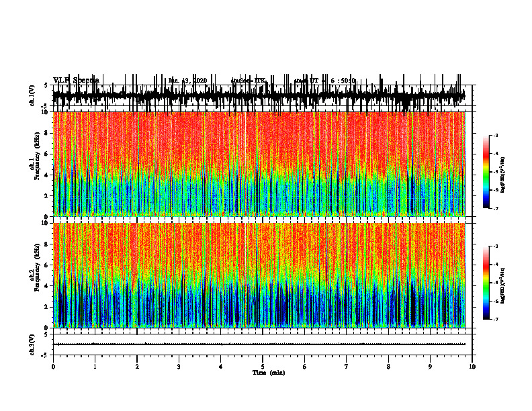Click the ch.2 color scale bar
Screen dimensions: 532x411
pyautogui.click(x=486, y=283)
